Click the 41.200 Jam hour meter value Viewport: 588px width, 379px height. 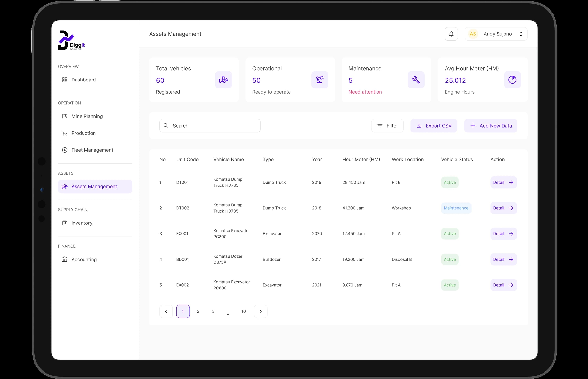pos(353,208)
